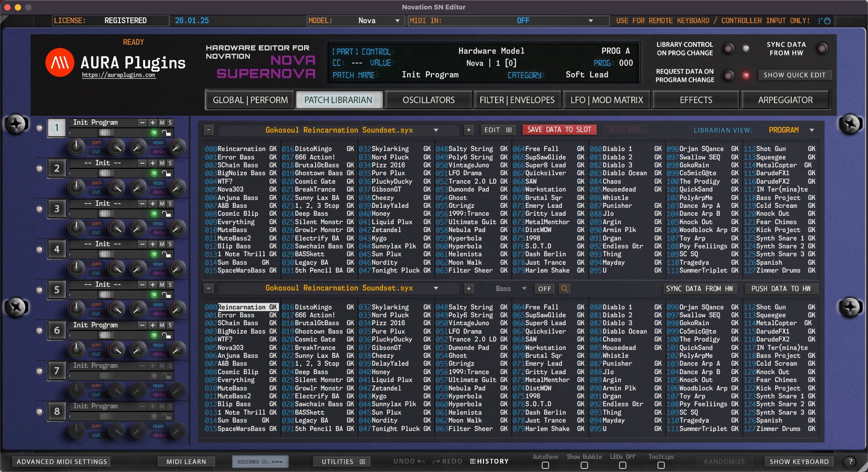Click the AURA Plugins logo icon
Image resolution: width=868 pixels, height=472 pixels.
click(x=59, y=63)
